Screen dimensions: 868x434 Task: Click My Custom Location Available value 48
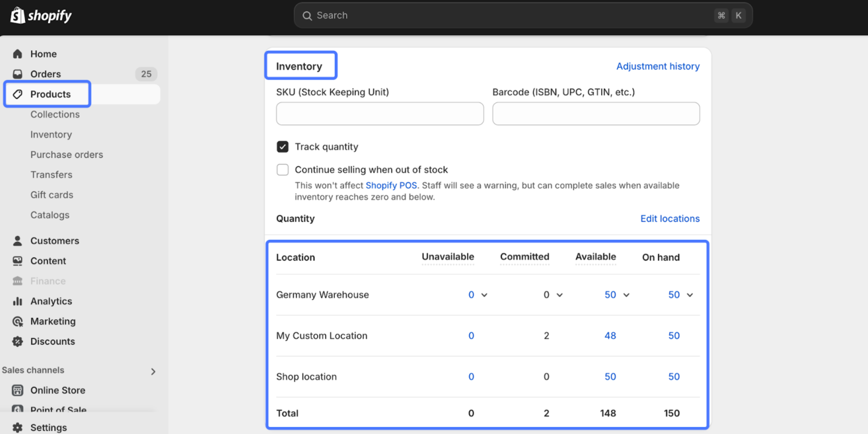(x=610, y=336)
